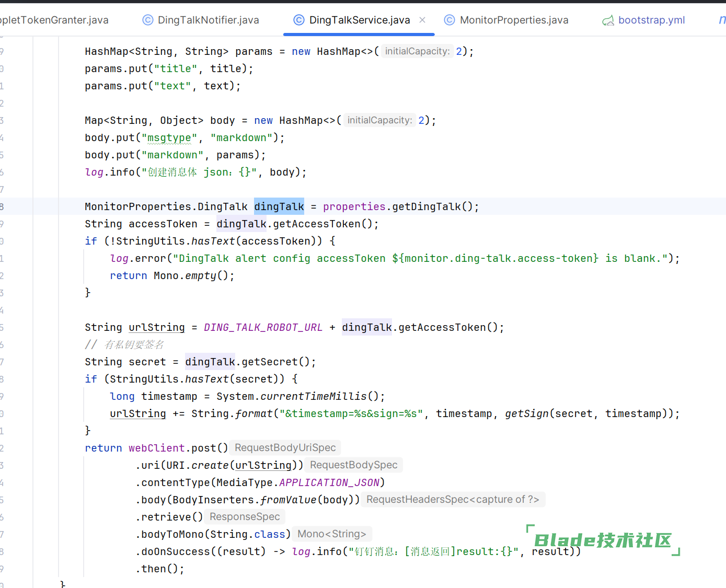
Task: Click the "&timestamp=%s&sign=%s" format string
Action: pos(351,413)
